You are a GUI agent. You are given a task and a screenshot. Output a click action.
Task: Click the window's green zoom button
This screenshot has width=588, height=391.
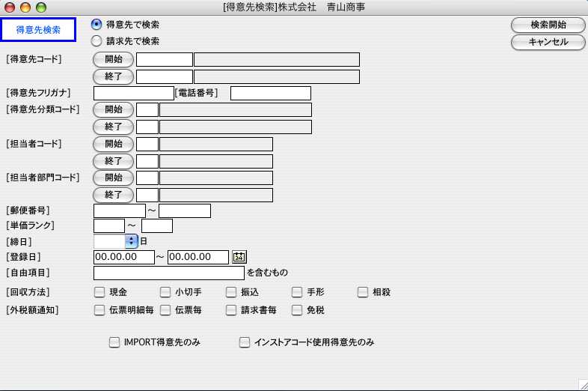pyautogui.click(x=40, y=7)
